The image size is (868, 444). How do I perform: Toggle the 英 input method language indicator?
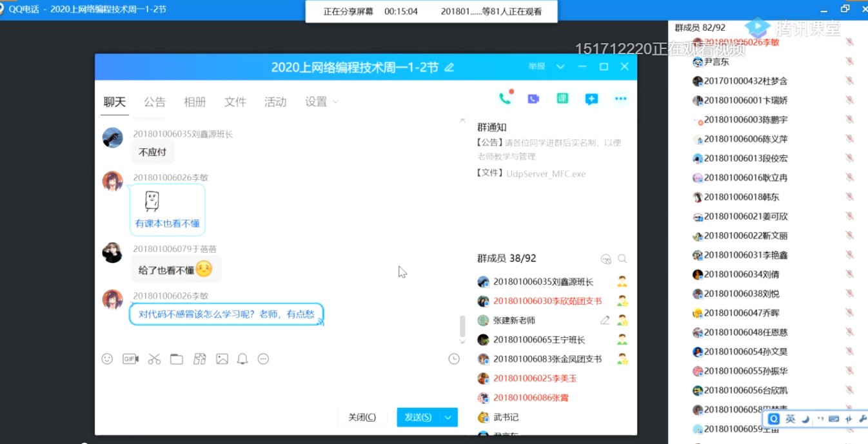pyautogui.click(x=790, y=419)
